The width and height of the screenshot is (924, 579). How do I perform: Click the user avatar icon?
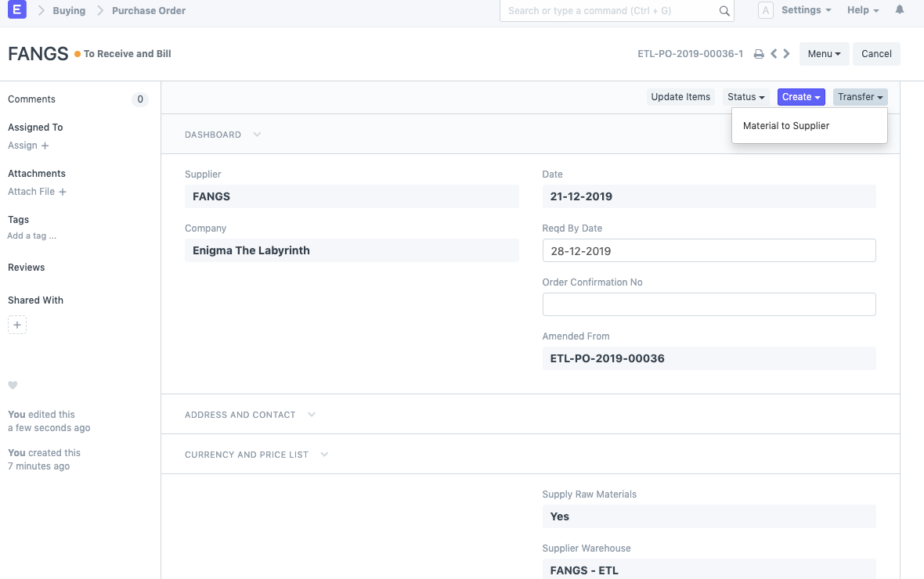pos(766,11)
